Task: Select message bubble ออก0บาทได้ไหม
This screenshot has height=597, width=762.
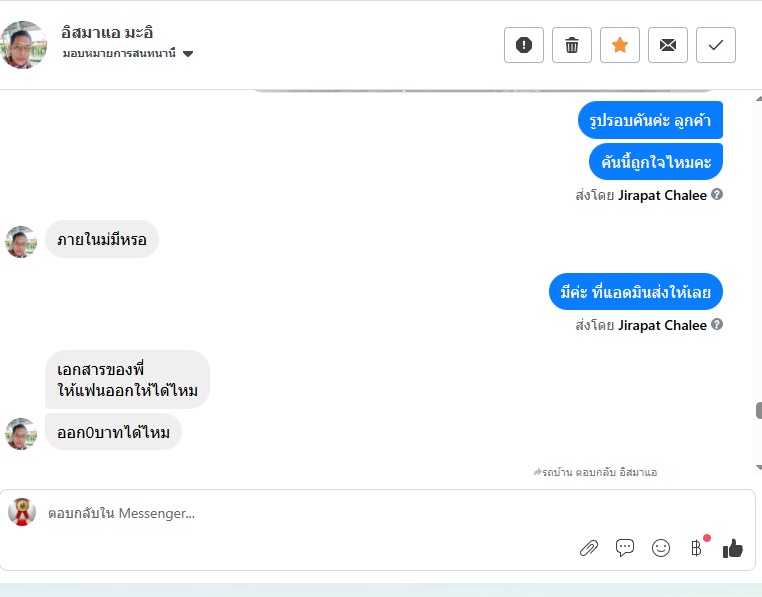Action: tap(113, 432)
